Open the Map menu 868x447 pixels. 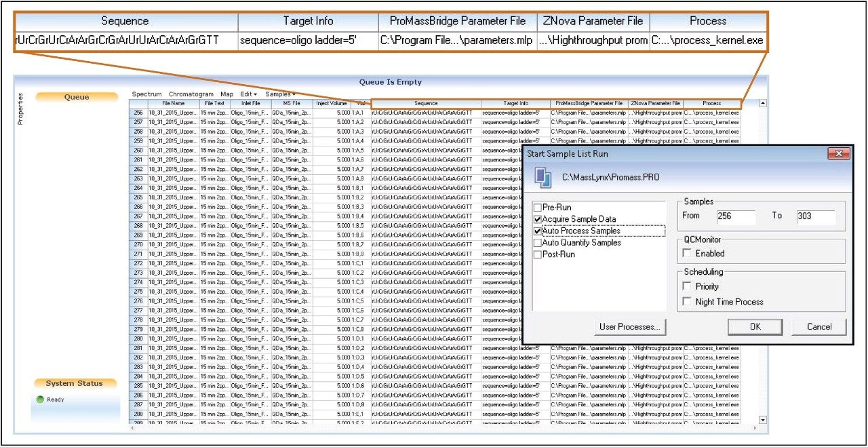pos(227,94)
